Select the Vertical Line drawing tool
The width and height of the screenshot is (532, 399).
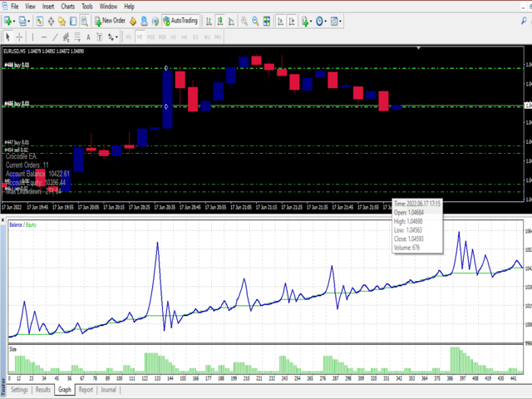32,37
